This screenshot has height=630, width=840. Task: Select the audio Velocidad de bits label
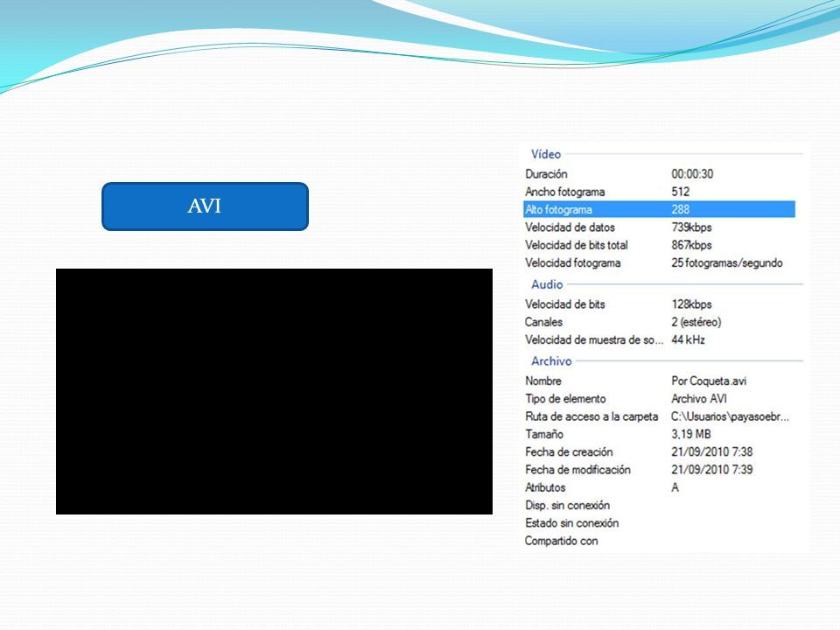[x=564, y=304]
